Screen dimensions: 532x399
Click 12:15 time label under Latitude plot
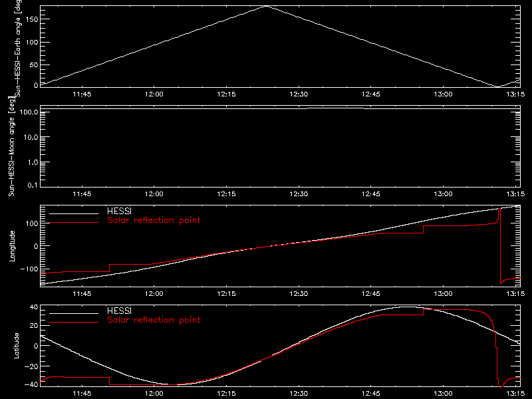pos(226,393)
